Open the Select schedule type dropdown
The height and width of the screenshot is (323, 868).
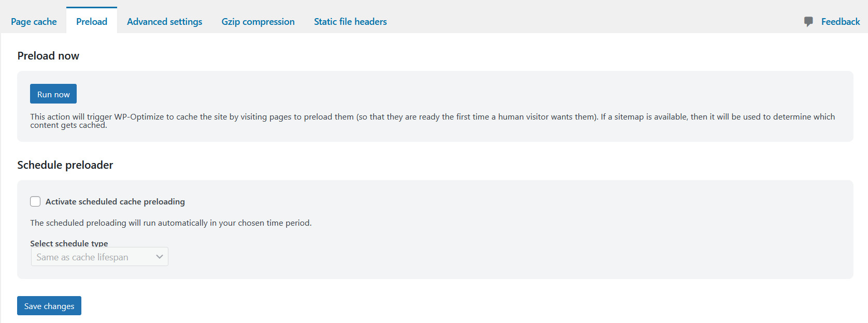coord(99,256)
